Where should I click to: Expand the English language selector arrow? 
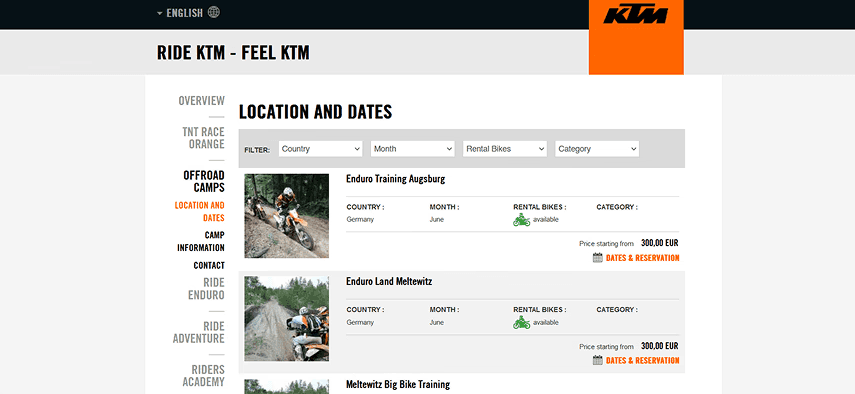click(x=160, y=13)
